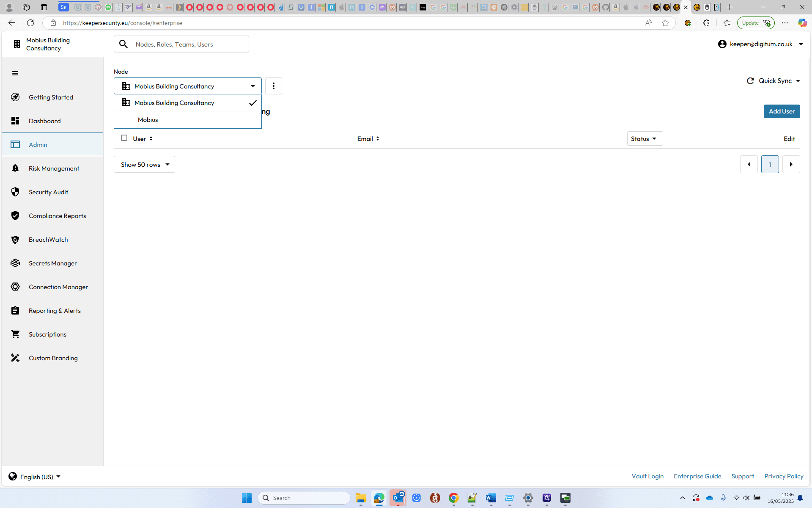Sort the list by Email column
The image size is (812, 508).
pos(368,139)
